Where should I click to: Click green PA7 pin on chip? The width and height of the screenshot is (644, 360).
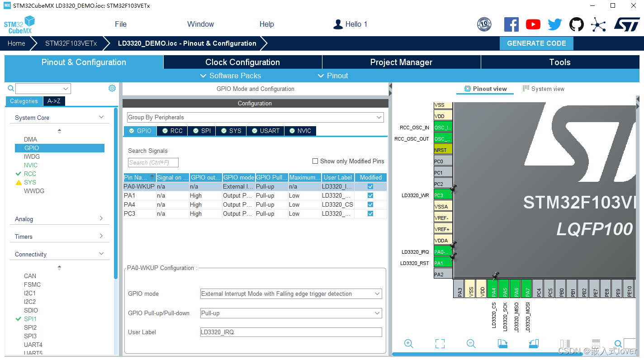point(527,289)
